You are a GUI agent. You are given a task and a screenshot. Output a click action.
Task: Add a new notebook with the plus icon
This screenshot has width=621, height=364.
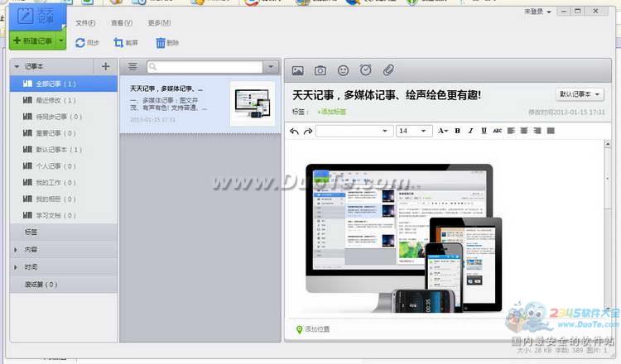105,66
